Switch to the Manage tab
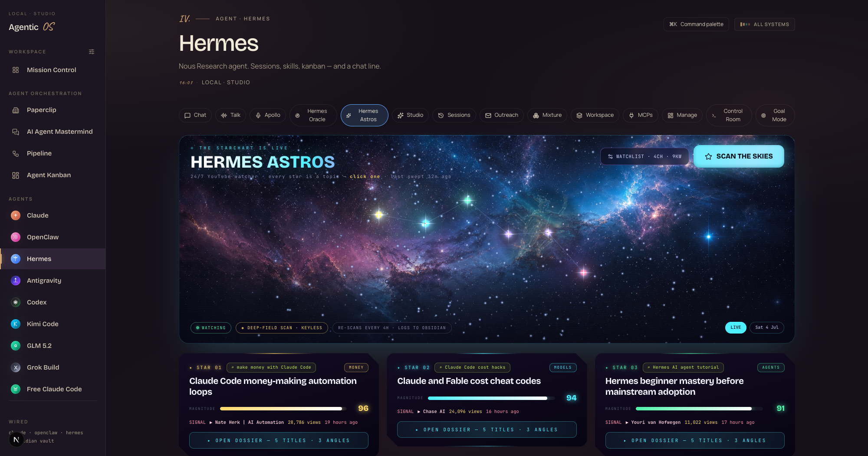Screen dimensions: 868x456 pos(682,115)
